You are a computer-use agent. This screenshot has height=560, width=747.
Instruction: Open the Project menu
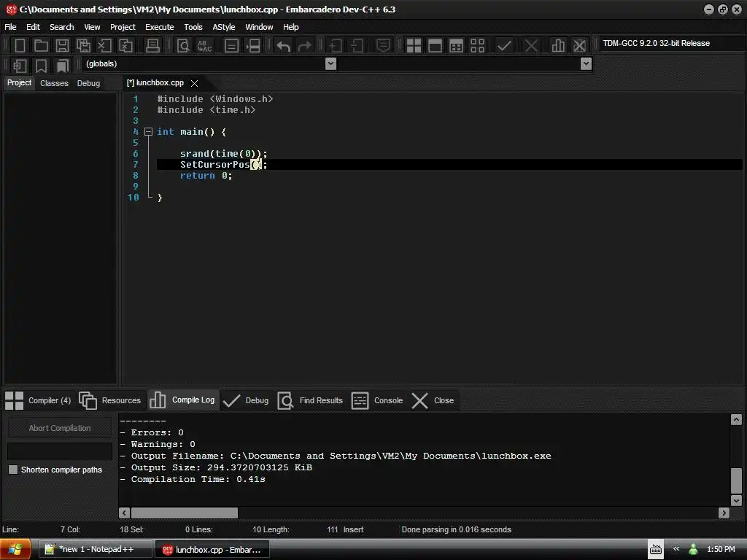point(123,27)
